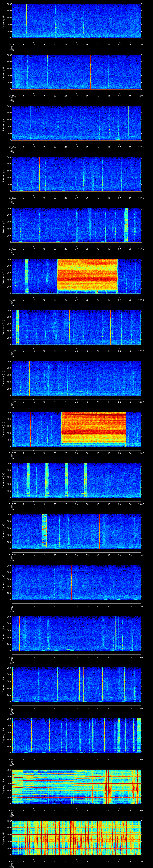Click Frequency (Hz) axis label of 2:10:00 panel
153x868 pixels.
click(3, 21)
